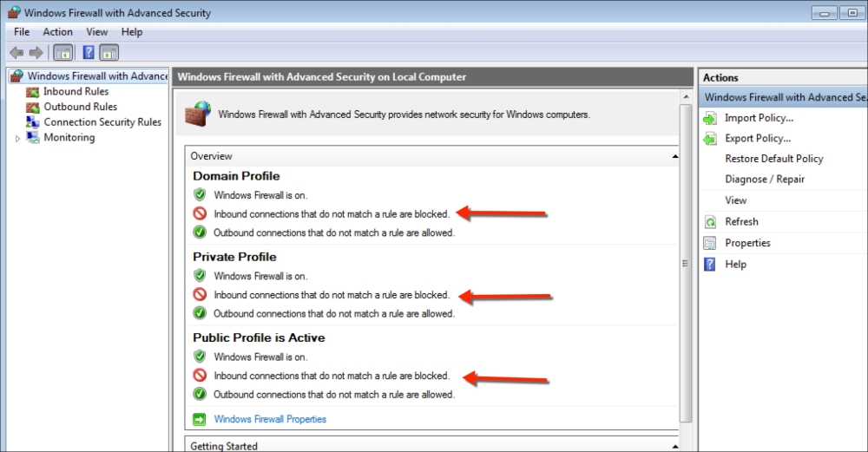This screenshot has height=452, width=868.
Task: Collapse the Overview section
Action: click(x=674, y=157)
